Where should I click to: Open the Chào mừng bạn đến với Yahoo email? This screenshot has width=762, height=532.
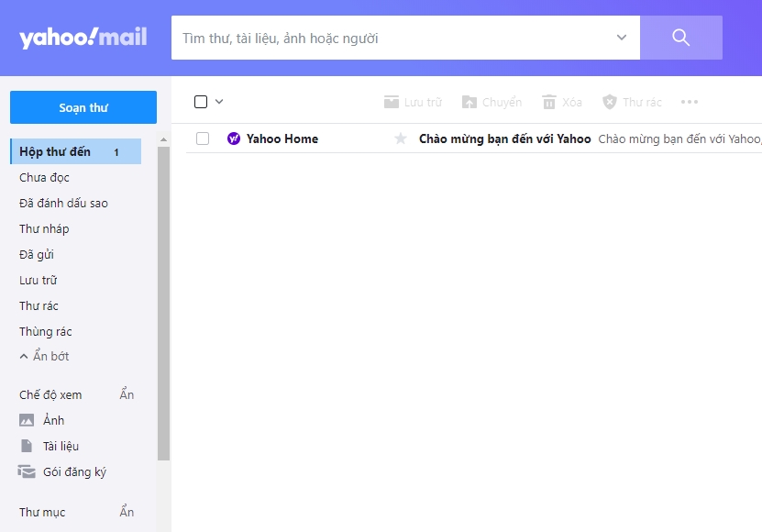coord(505,139)
